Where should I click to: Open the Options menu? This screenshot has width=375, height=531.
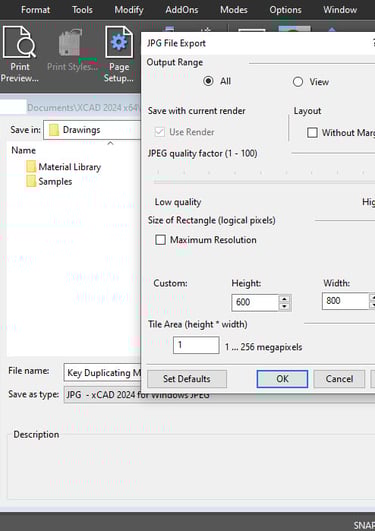pos(285,10)
